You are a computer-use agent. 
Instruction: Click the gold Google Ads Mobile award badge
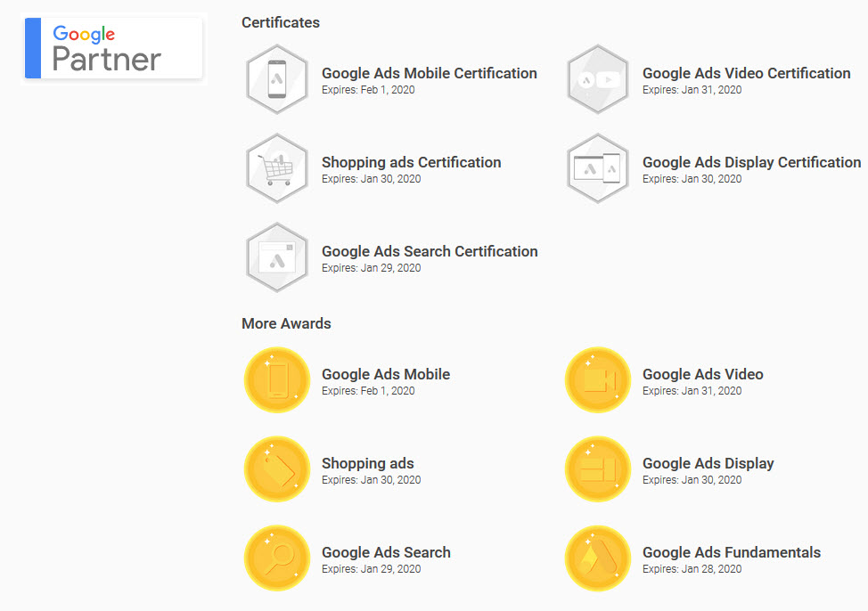277,380
